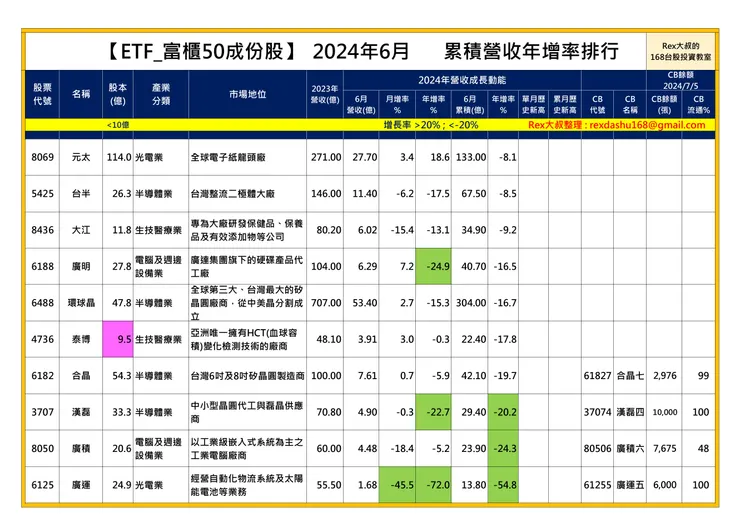This screenshot has width=740, height=523.
Task: Click the 股票代號 column header
Action: pyautogui.click(x=42, y=94)
